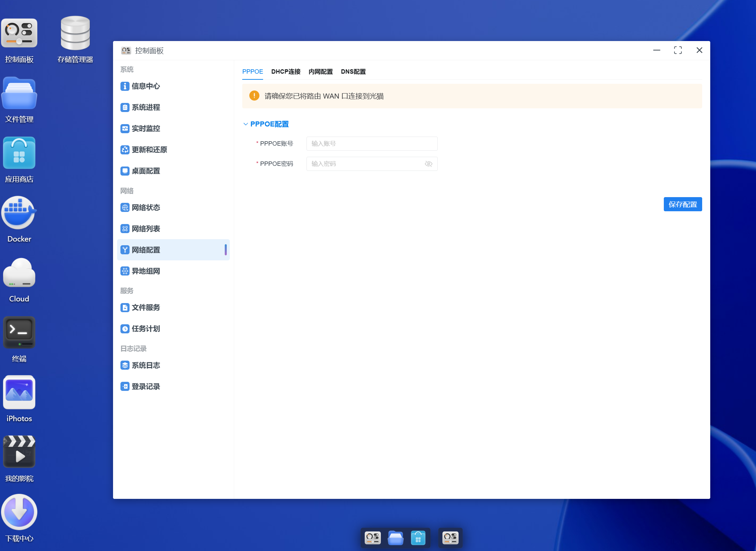The image size is (756, 551).
Task: Open the 下载中心 desktop icon
Action: click(19, 513)
